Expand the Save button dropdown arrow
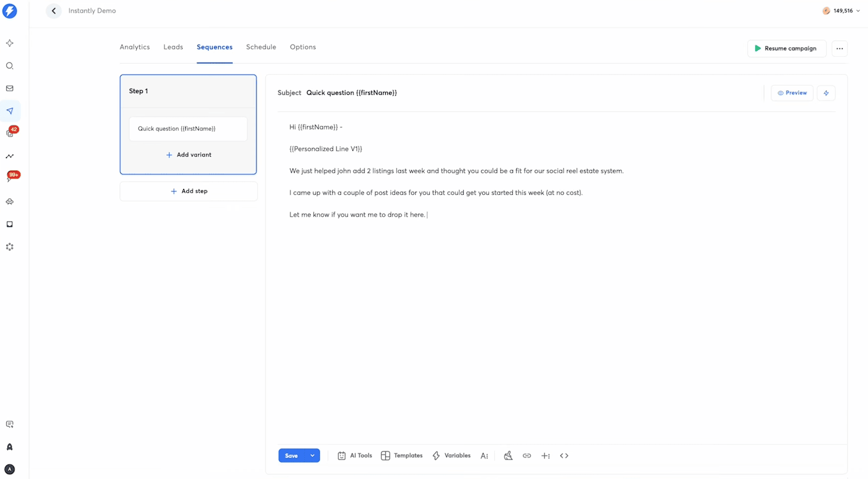The height and width of the screenshot is (479, 868). (312, 456)
